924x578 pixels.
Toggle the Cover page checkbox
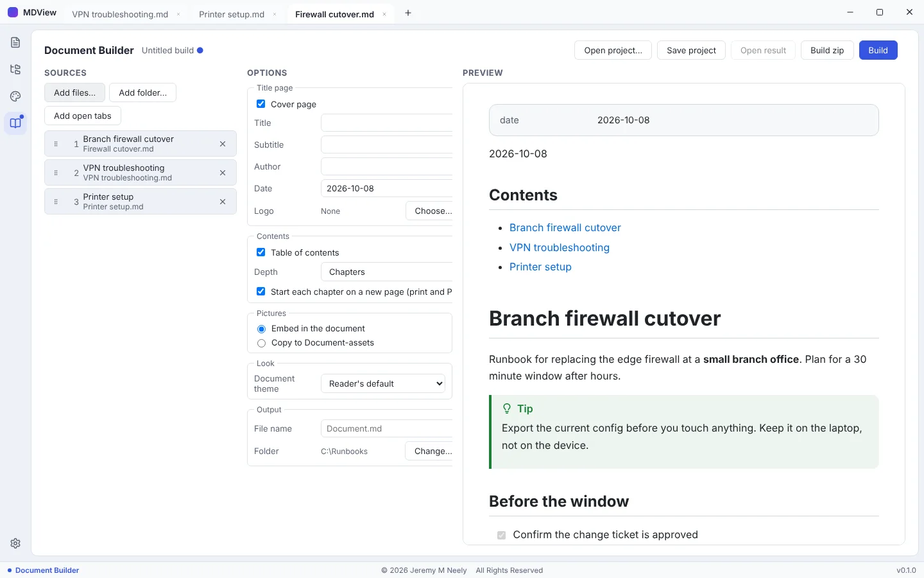261,104
